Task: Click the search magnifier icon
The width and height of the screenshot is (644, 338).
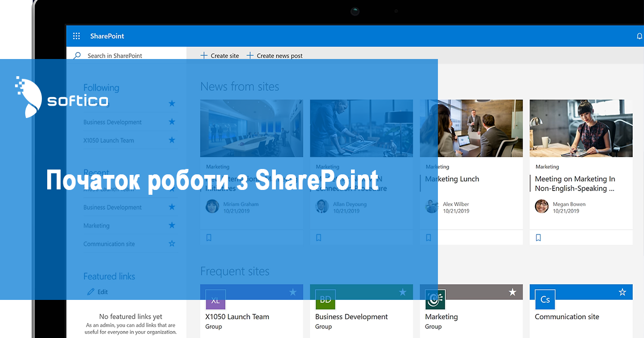Action: pyautogui.click(x=78, y=55)
